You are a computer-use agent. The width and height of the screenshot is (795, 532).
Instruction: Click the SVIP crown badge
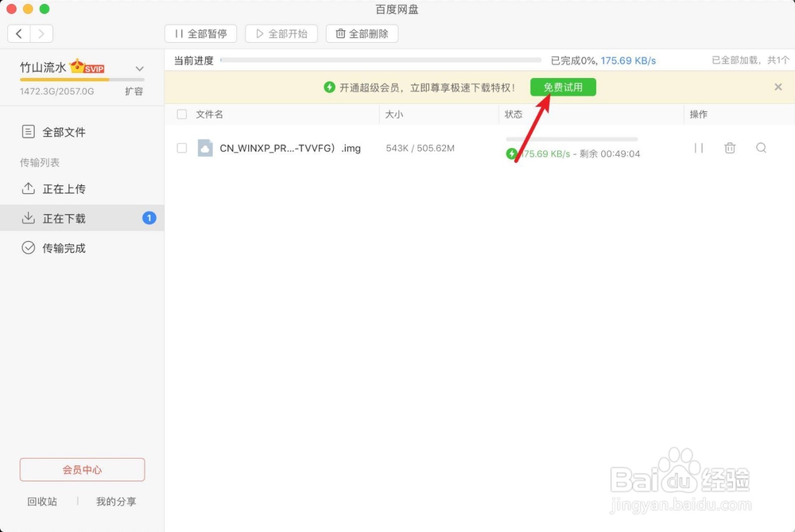pos(87,67)
